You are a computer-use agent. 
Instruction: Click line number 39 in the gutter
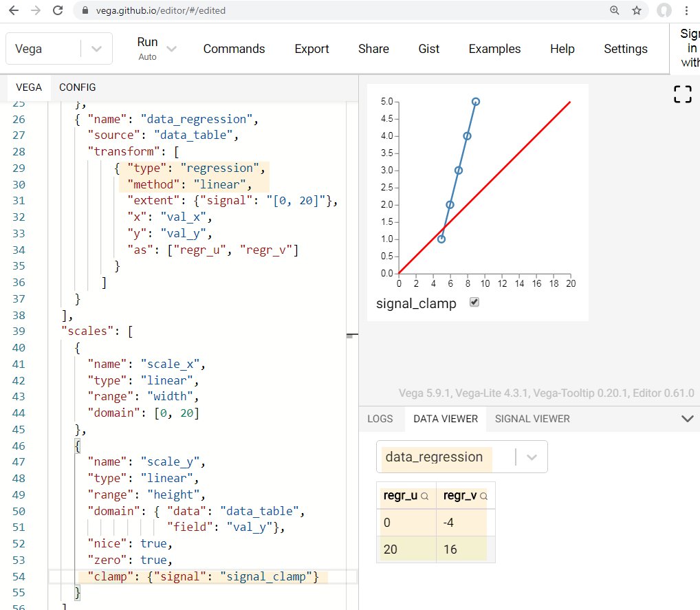pyautogui.click(x=19, y=331)
